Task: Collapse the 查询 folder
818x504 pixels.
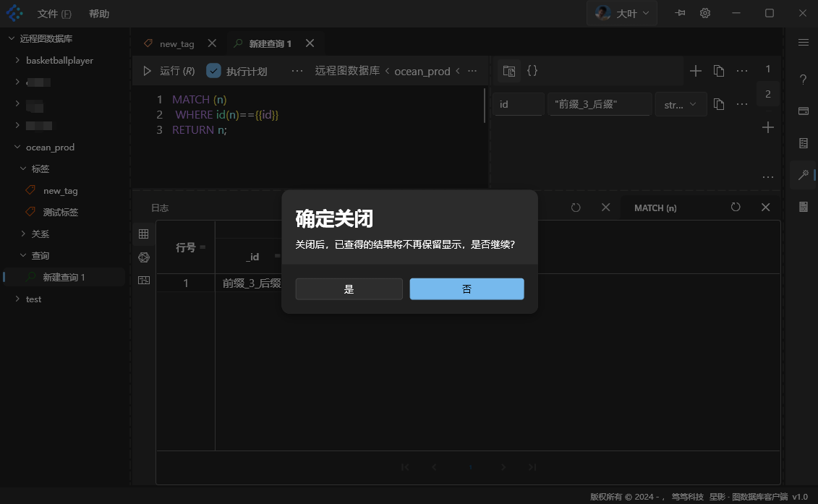Action: pos(23,255)
